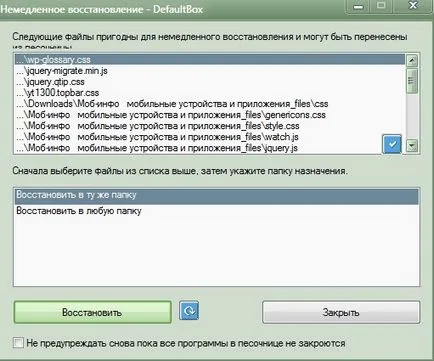434x361 pixels.
Task: Select the _files\jquery.js file row
Action: pos(199,148)
